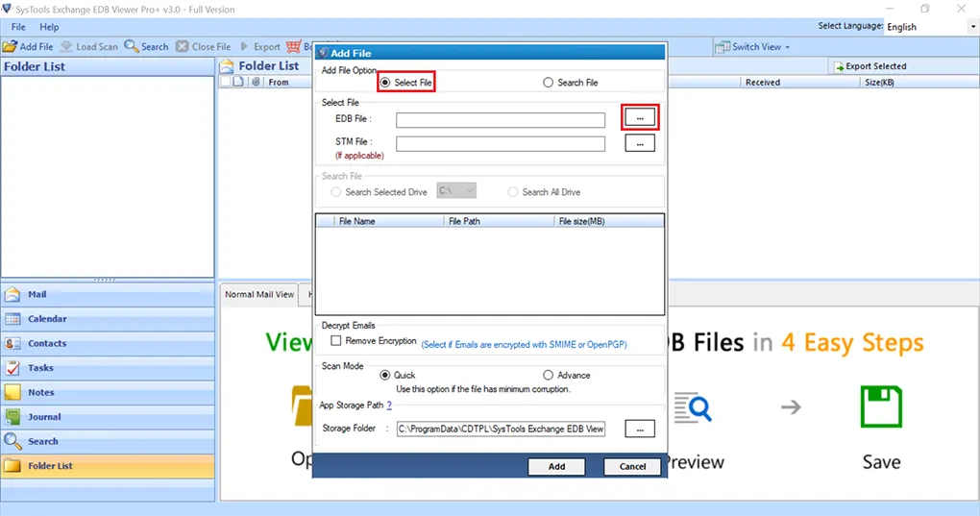Click the Add button in dialog
Viewport: 980px width, 516px height.
[556, 467]
